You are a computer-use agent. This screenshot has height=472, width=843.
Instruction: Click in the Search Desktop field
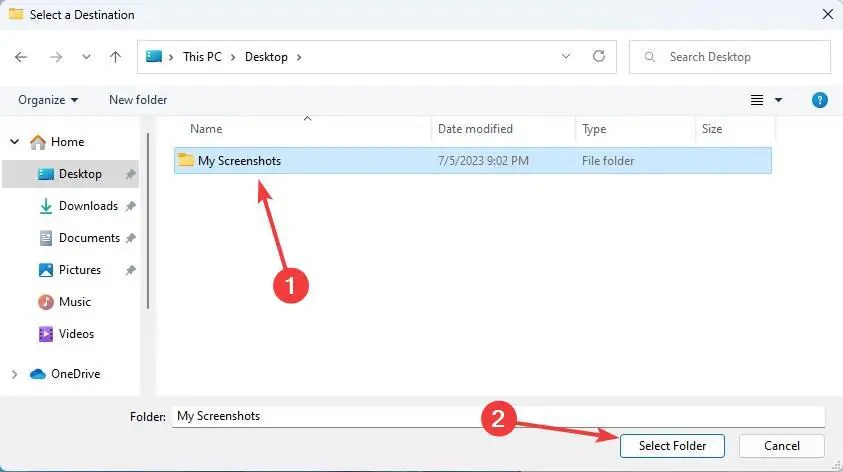pyautogui.click(x=730, y=56)
